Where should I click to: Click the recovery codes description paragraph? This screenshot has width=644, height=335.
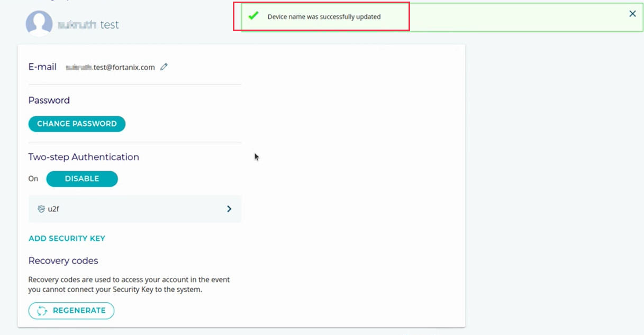[x=129, y=284]
